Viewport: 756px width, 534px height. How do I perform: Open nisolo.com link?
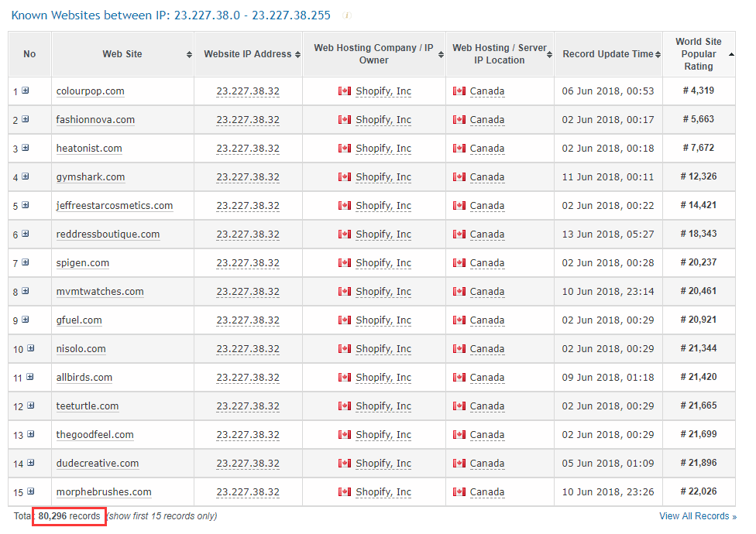point(81,348)
